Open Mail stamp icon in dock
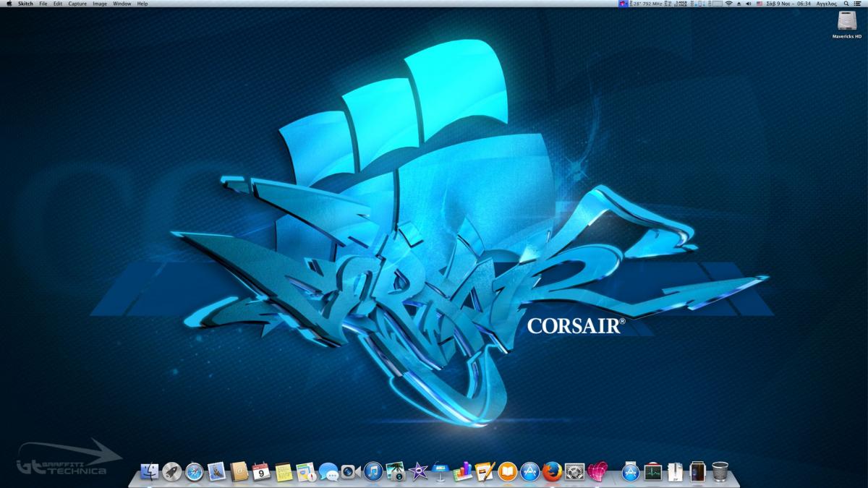This screenshot has height=488, width=868. pos(216,472)
